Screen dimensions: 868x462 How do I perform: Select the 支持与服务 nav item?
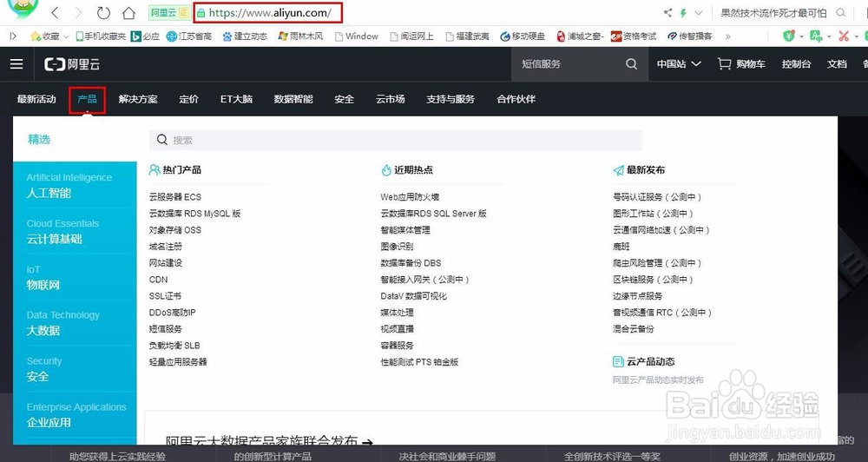(x=450, y=99)
